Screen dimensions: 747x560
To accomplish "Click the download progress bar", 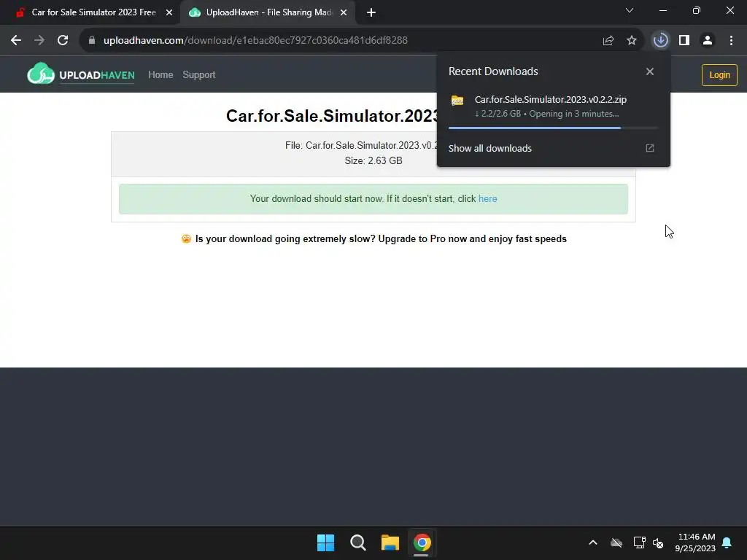I will pos(553,128).
